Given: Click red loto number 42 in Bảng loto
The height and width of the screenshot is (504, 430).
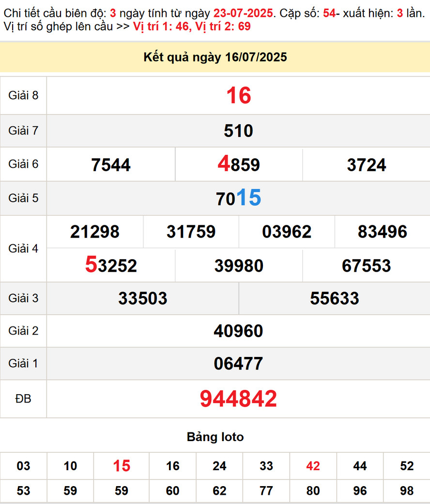Looking at the screenshot, I should pyautogui.click(x=313, y=466).
